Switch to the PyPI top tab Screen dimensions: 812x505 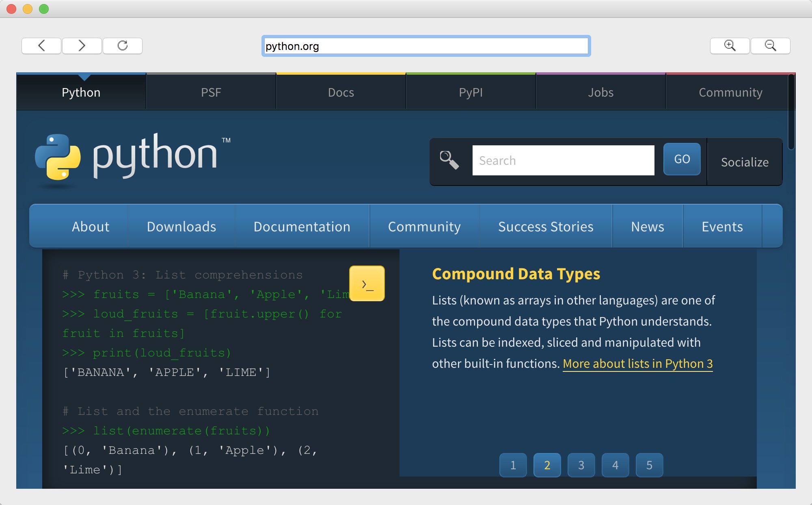coord(471,93)
